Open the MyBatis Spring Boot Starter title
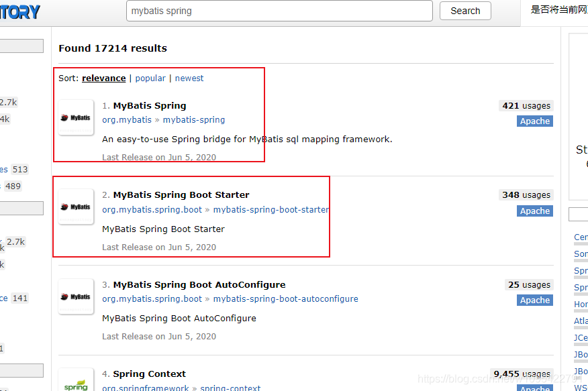Image resolution: width=588 pixels, height=391 pixels. tap(181, 194)
